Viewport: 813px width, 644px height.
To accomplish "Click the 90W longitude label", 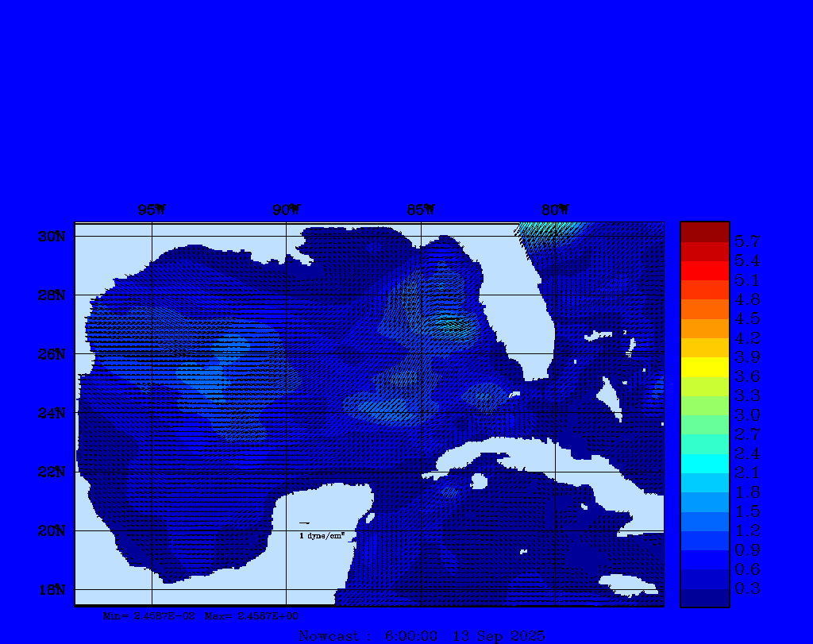I will click(287, 210).
